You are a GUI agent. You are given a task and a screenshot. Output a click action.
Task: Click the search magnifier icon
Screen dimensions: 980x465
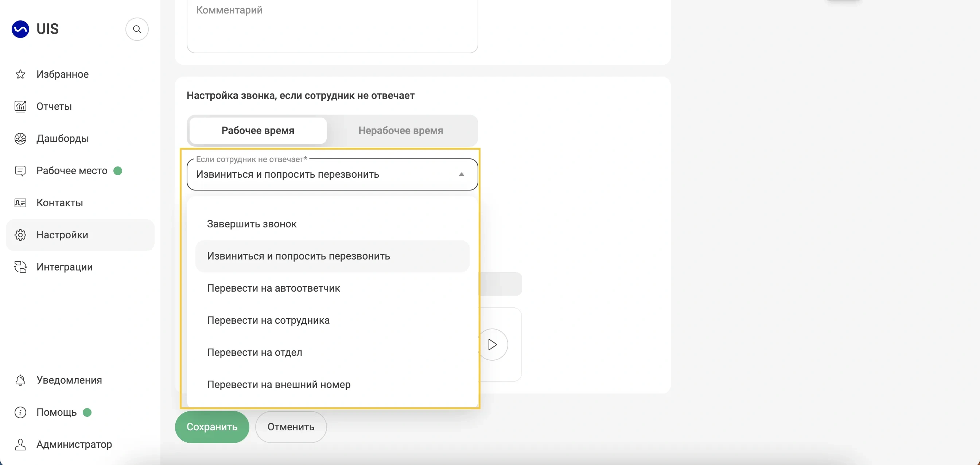coord(137,29)
